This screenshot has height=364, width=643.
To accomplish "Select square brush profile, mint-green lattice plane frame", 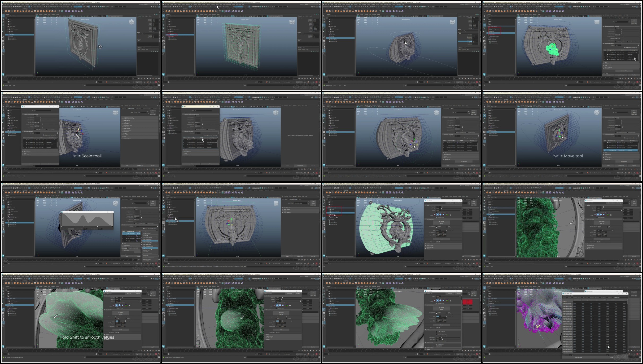I will pyautogui.click(x=443, y=214).
